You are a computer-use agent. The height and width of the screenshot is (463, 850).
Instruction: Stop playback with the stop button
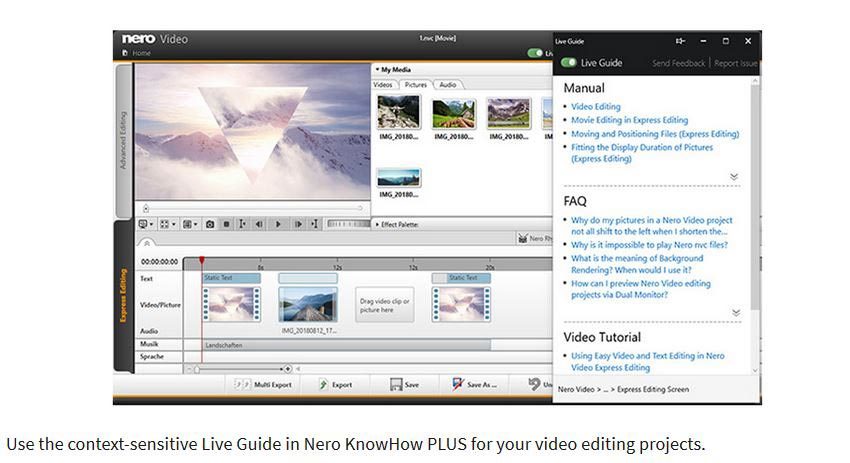(x=227, y=224)
